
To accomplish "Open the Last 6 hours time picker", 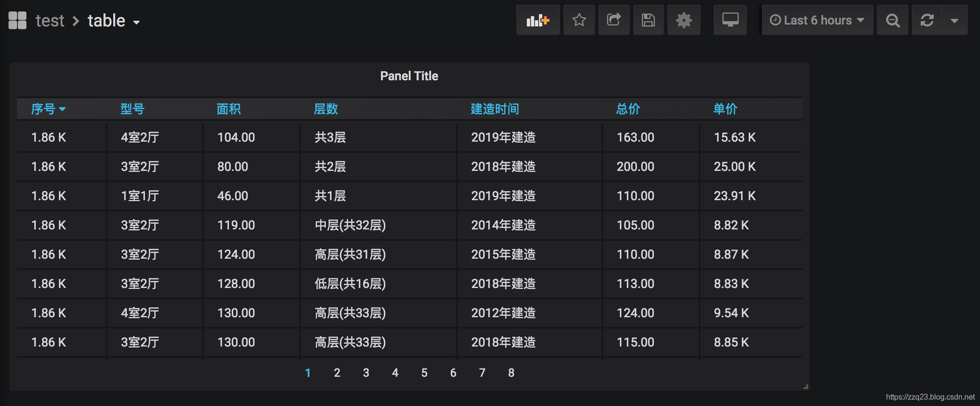I will pyautogui.click(x=817, y=20).
